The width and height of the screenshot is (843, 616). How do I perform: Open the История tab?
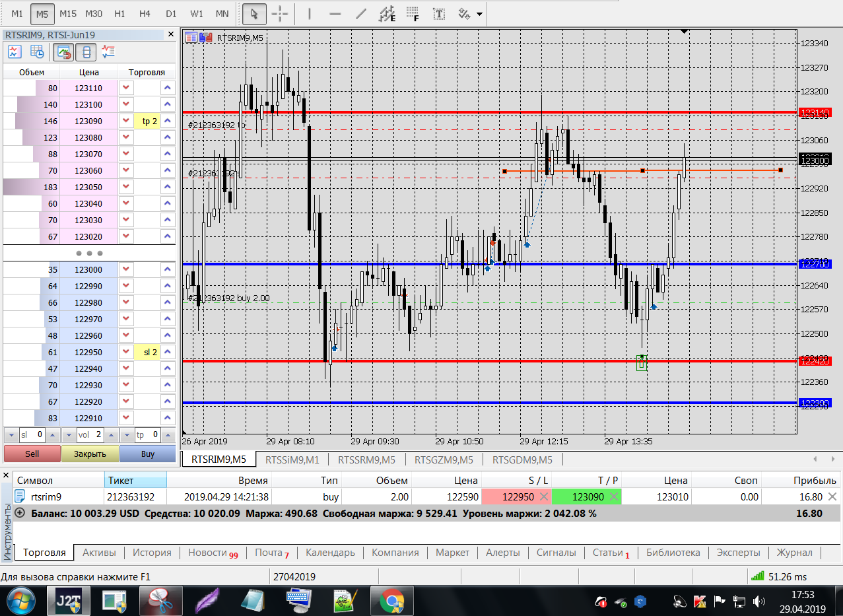(x=152, y=553)
